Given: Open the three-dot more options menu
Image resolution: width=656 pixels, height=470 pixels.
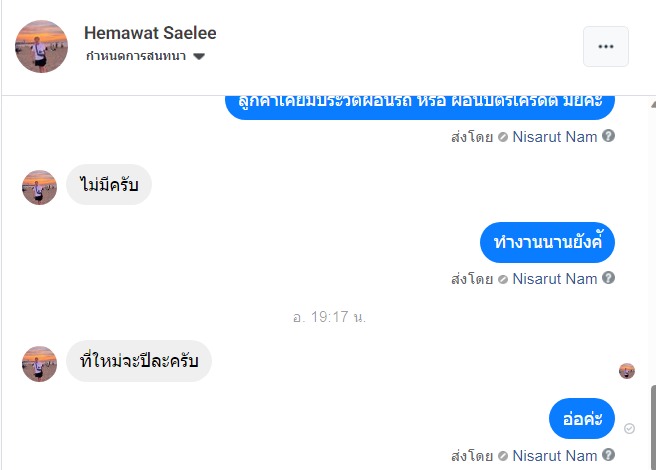Looking at the screenshot, I should [x=605, y=46].
